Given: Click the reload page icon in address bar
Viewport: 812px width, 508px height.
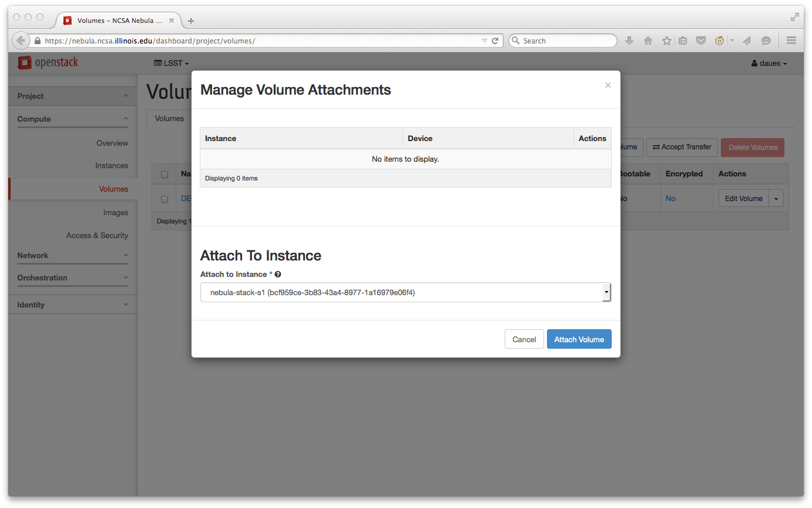Looking at the screenshot, I should click(495, 41).
